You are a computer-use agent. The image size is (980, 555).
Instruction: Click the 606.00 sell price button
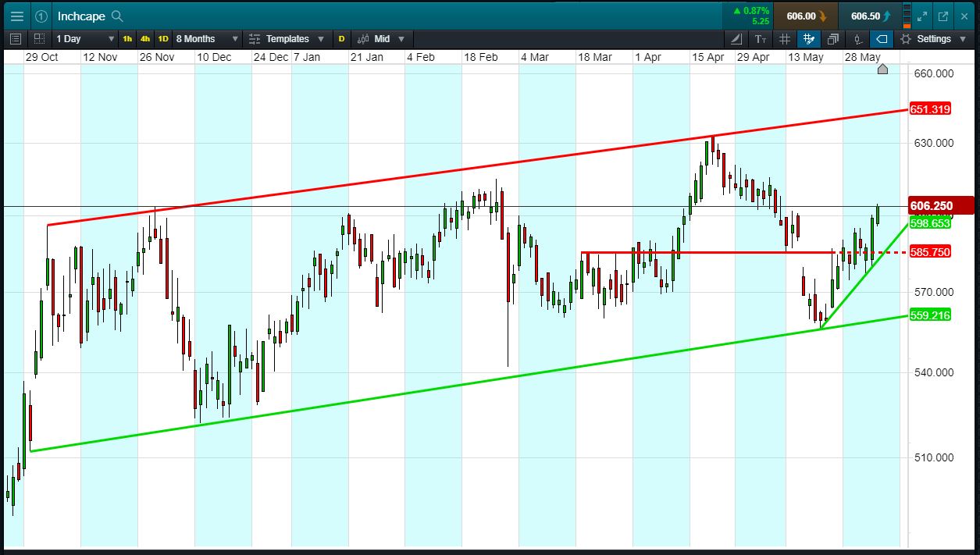click(x=806, y=16)
